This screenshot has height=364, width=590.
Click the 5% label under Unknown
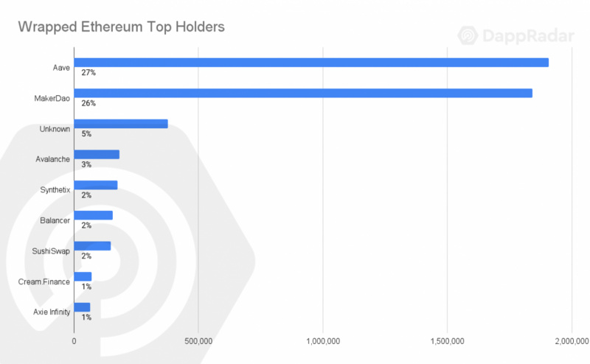click(x=86, y=134)
